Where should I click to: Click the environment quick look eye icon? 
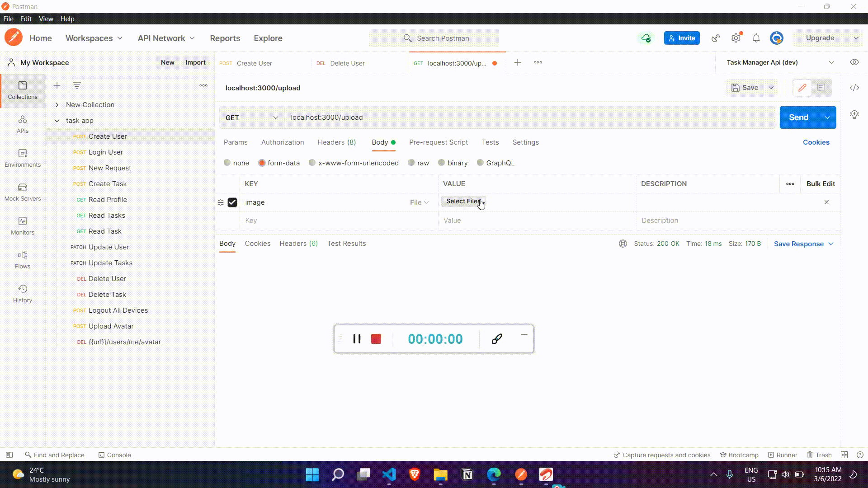(x=854, y=62)
